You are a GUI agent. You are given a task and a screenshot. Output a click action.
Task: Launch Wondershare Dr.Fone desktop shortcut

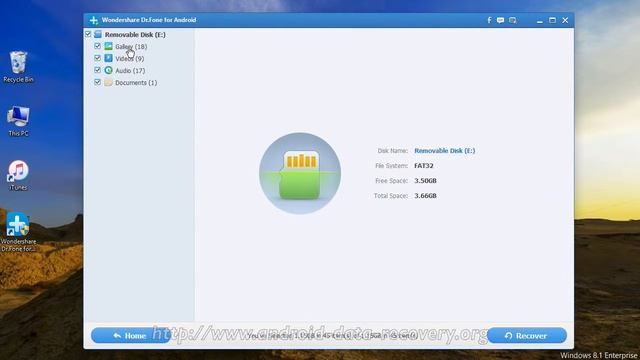[18, 232]
